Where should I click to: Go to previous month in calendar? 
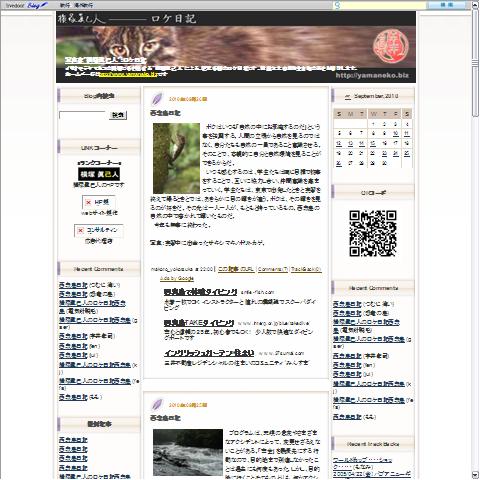pyautogui.click(x=348, y=96)
